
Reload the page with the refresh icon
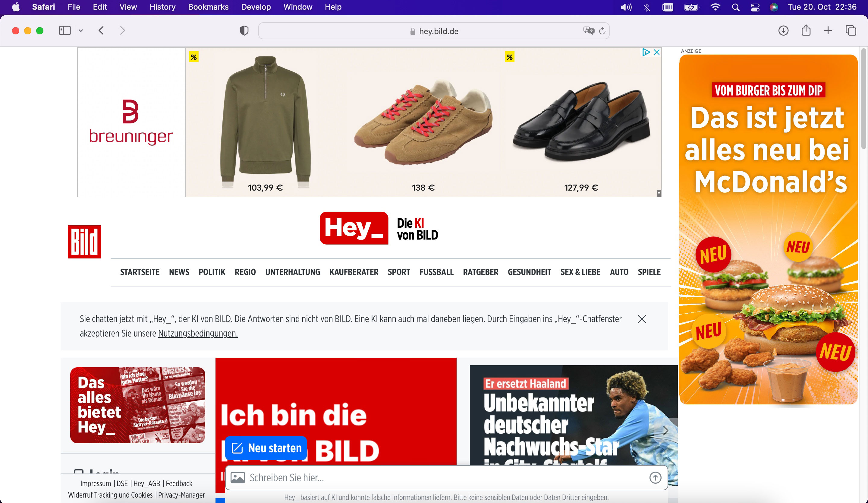pos(602,31)
